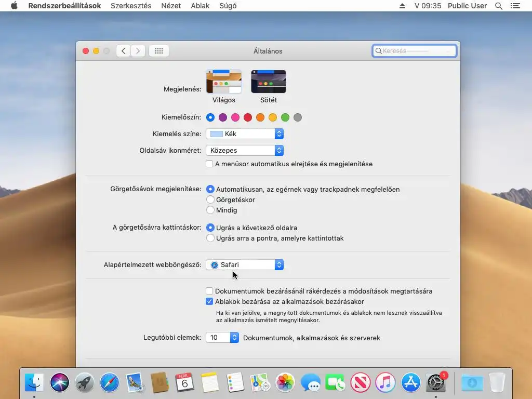
Task: Open Súgó menu
Action: tap(228, 6)
